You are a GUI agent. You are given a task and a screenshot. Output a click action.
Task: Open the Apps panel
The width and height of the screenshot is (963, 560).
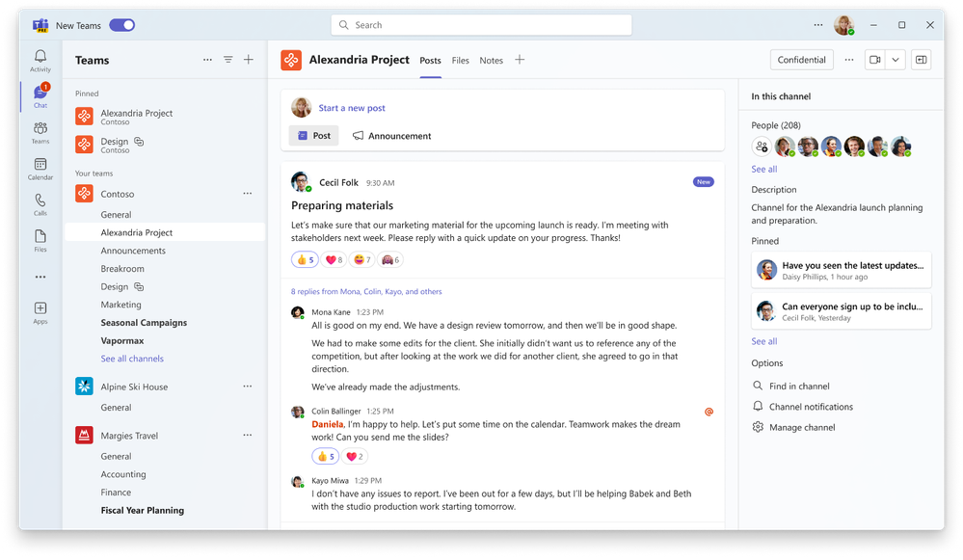40,310
